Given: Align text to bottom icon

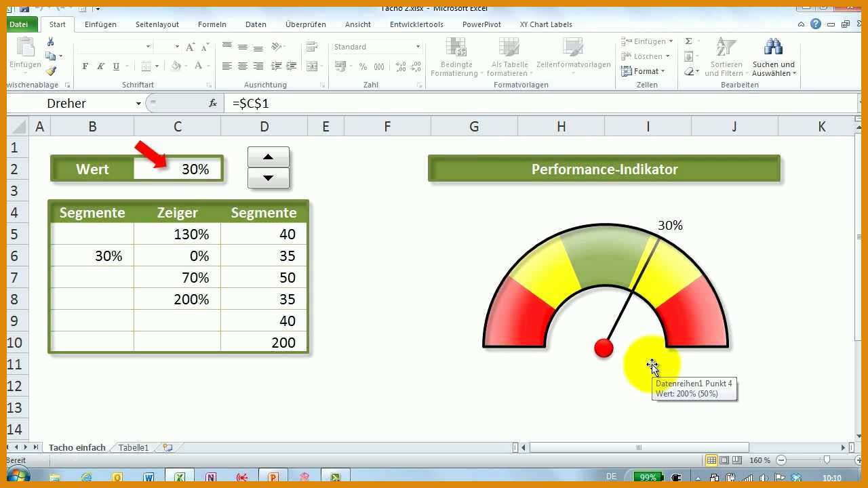Looking at the screenshot, I should tap(258, 47).
